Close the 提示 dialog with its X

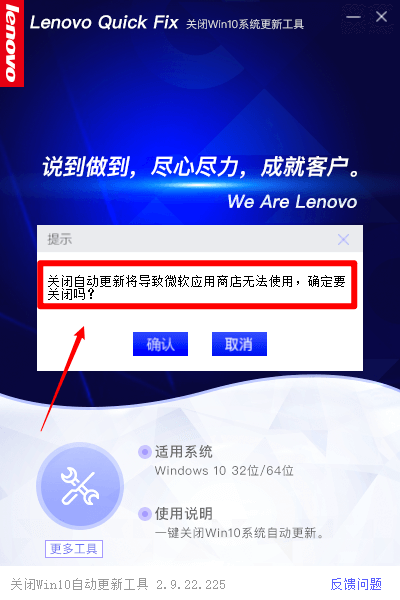[x=343, y=240]
